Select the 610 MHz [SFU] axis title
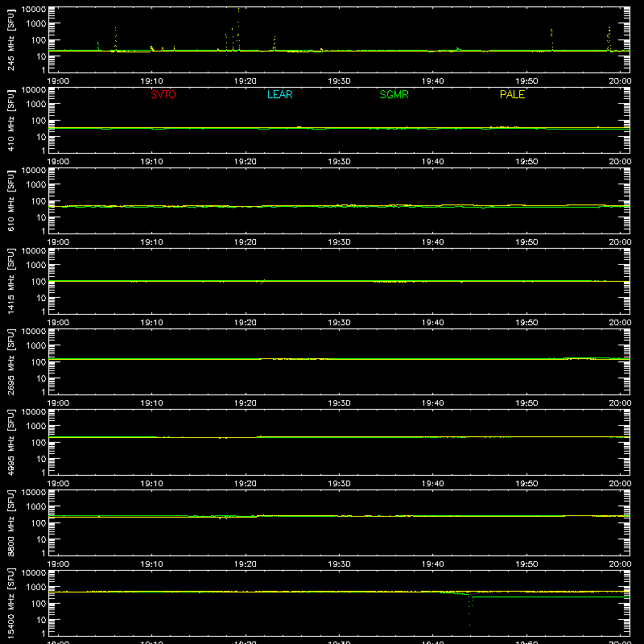This screenshot has height=644, width=644. [x=10, y=200]
